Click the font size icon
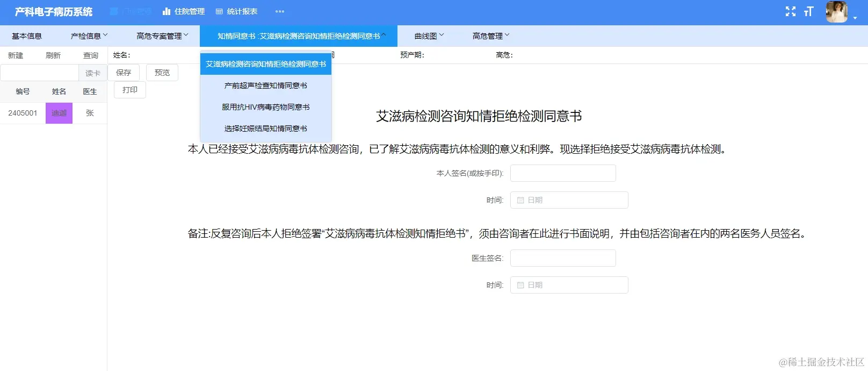The image size is (868, 371). pyautogui.click(x=809, y=11)
